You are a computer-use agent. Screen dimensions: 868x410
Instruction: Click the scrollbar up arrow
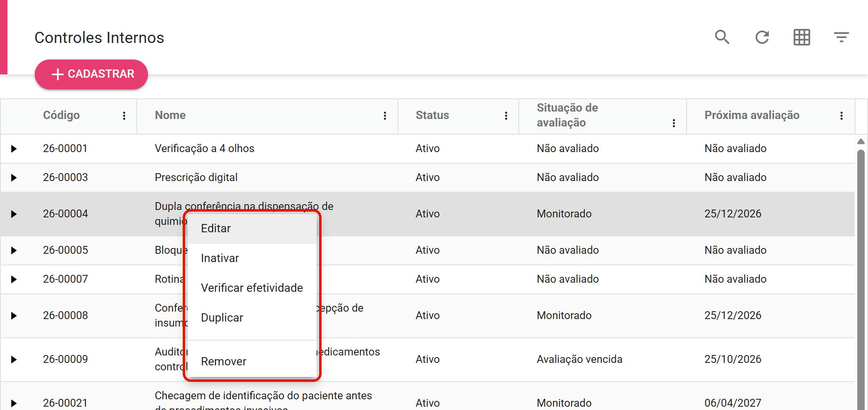pos(861,141)
